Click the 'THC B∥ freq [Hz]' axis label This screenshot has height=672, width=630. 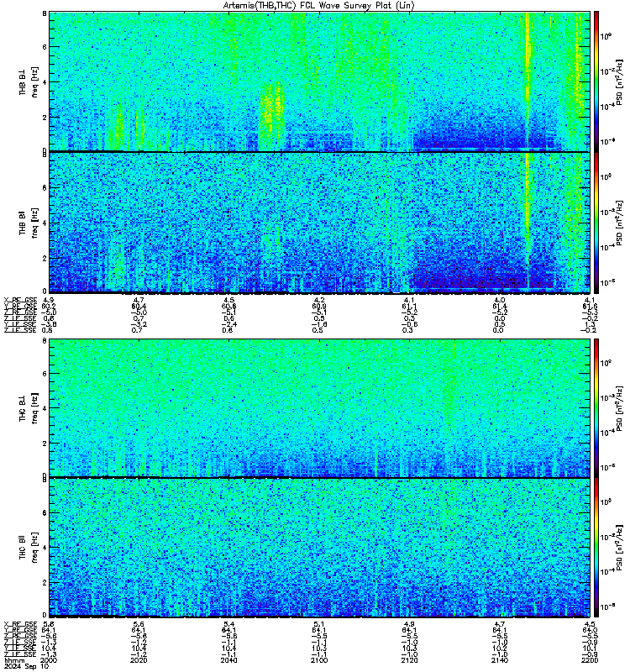(x=29, y=548)
